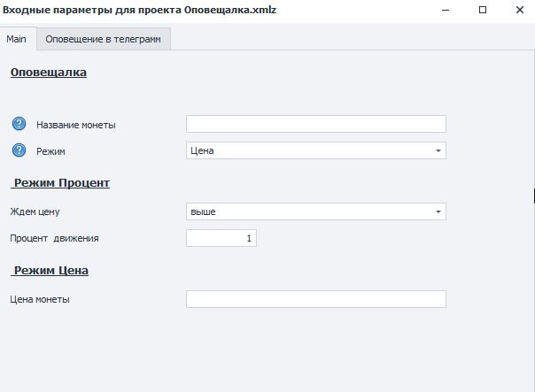This screenshot has width=535, height=392.
Task: Focus the Название монеты text field
Action: (315, 124)
